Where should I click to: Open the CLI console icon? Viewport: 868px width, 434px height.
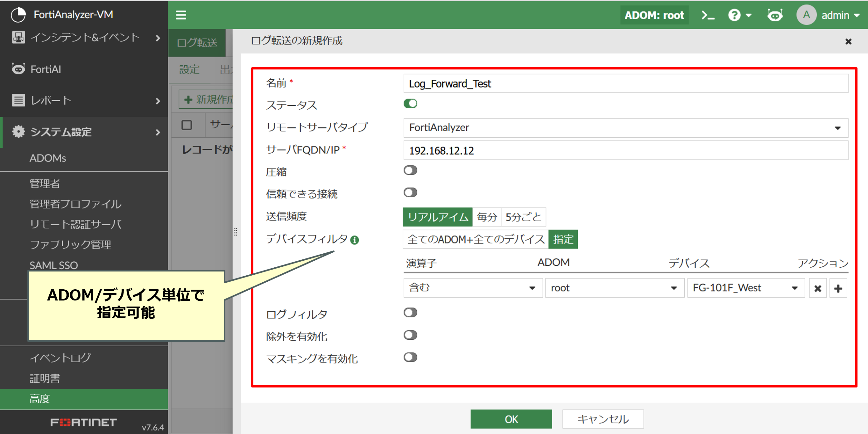coord(708,15)
